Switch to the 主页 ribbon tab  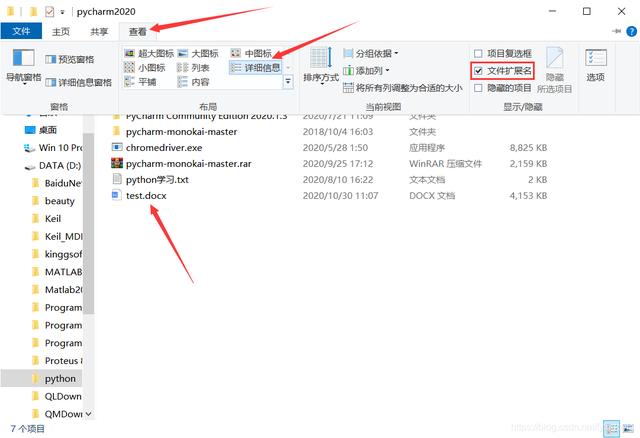coord(61,31)
